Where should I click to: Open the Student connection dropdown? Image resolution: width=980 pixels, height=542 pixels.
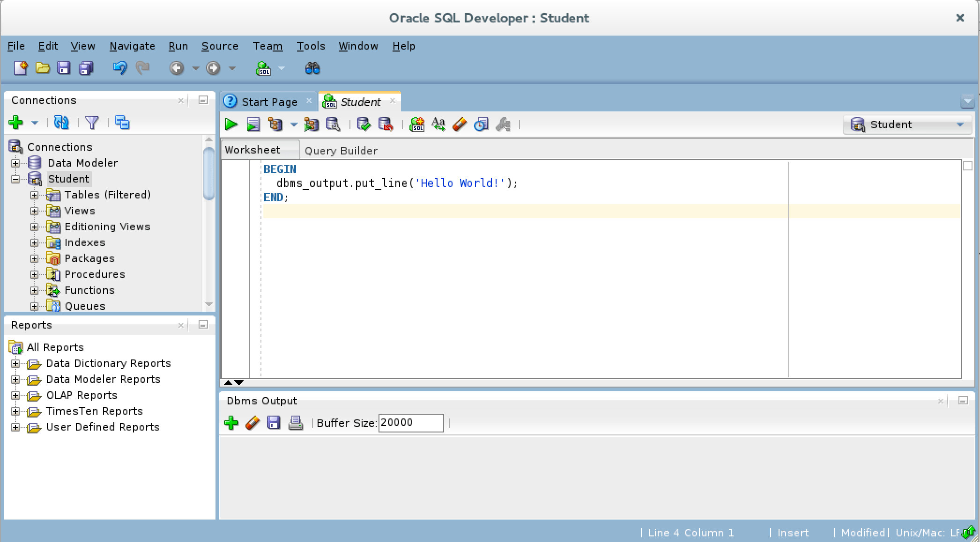tap(960, 125)
